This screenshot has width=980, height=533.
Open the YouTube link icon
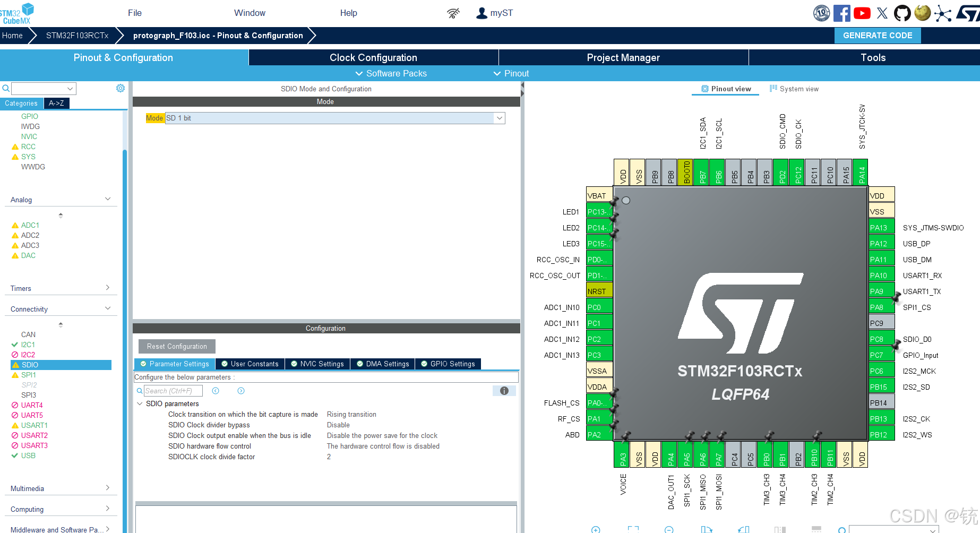[x=862, y=13]
